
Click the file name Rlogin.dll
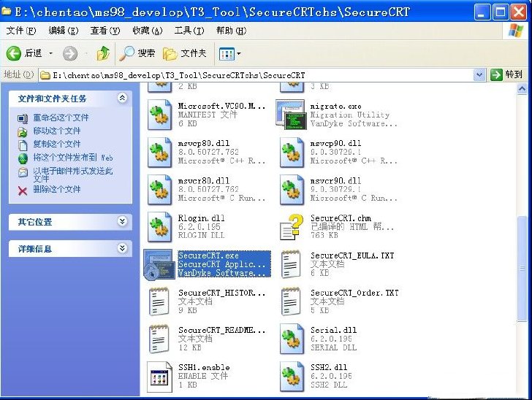click(201, 218)
